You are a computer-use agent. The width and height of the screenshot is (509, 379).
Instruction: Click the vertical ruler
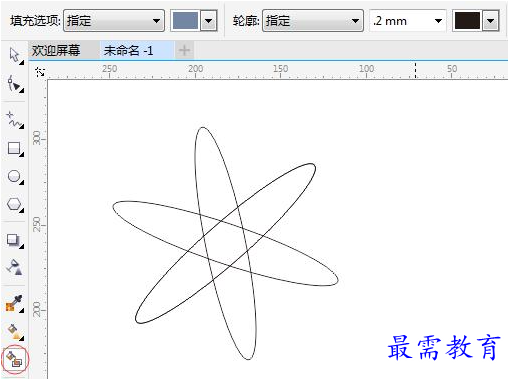[x=39, y=229]
